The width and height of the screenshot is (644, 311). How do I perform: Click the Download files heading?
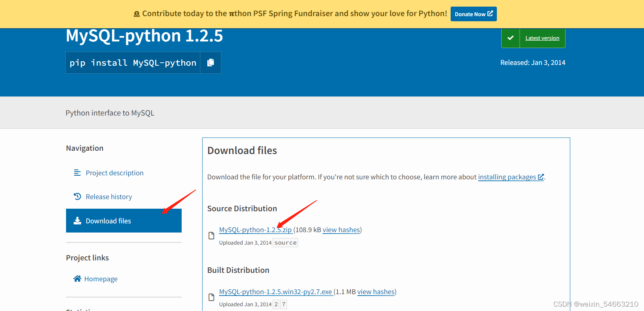(242, 151)
